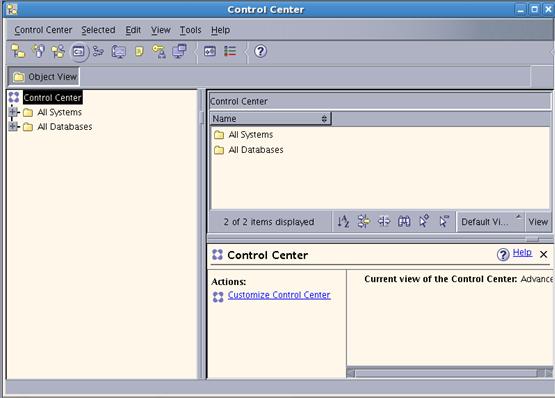555x398 pixels.
Task: Open the Command Editor toolbar icon
Action: pos(78,52)
